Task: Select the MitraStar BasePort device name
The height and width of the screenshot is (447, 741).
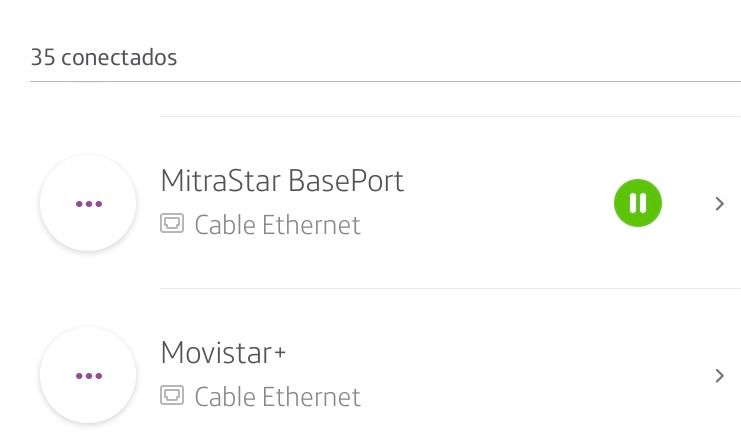Action: point(282,181)
